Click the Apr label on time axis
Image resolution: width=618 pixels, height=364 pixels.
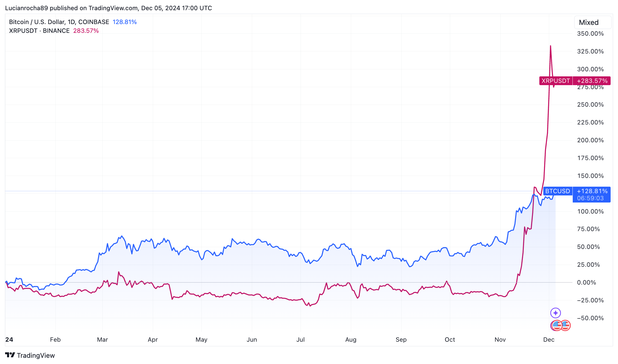click(153, 340)
